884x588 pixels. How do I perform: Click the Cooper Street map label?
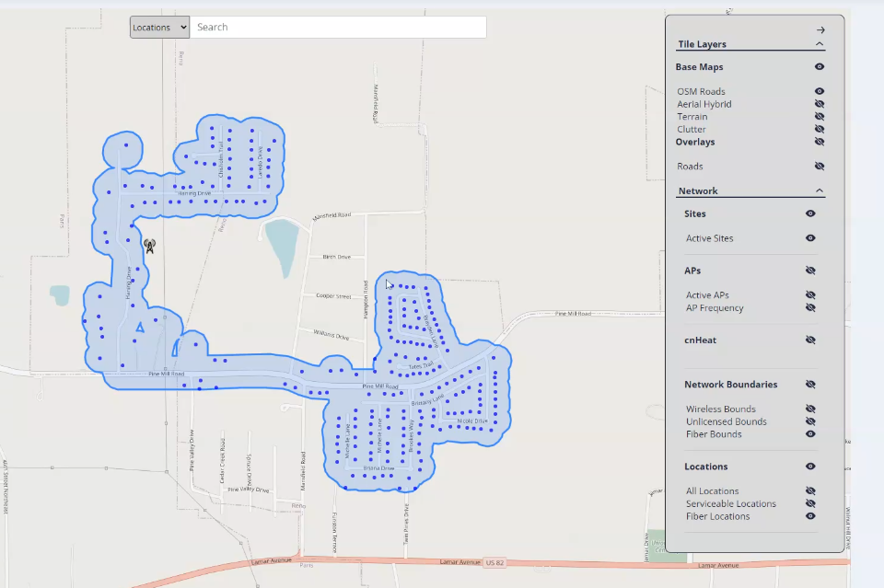click(x=333, y=295)
